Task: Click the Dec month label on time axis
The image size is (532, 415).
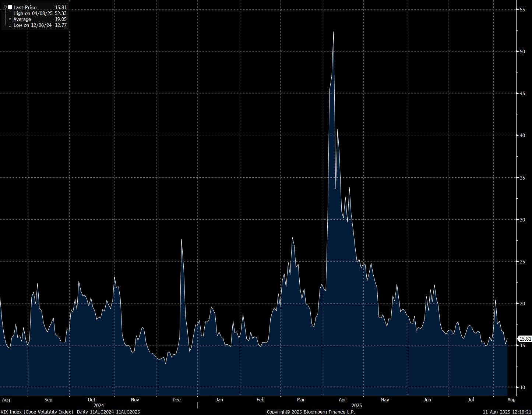Action: [177, 400]
